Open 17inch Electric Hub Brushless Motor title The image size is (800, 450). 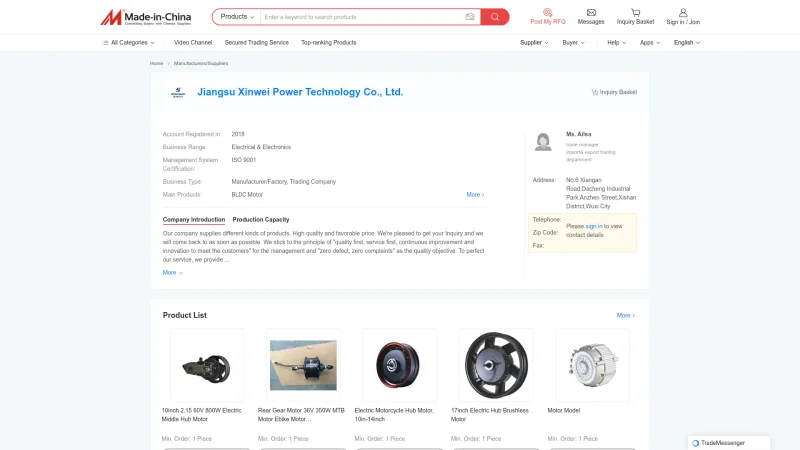[x=490, y=415]
